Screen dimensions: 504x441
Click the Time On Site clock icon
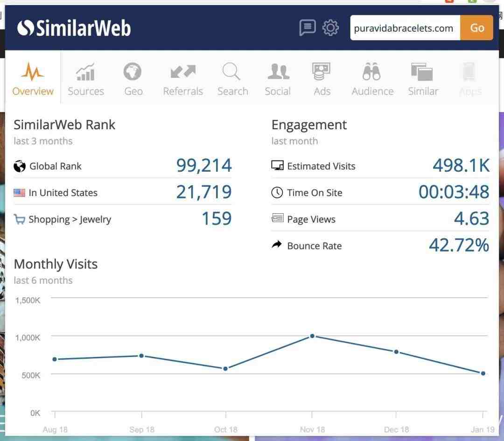(x=277, y=193)
